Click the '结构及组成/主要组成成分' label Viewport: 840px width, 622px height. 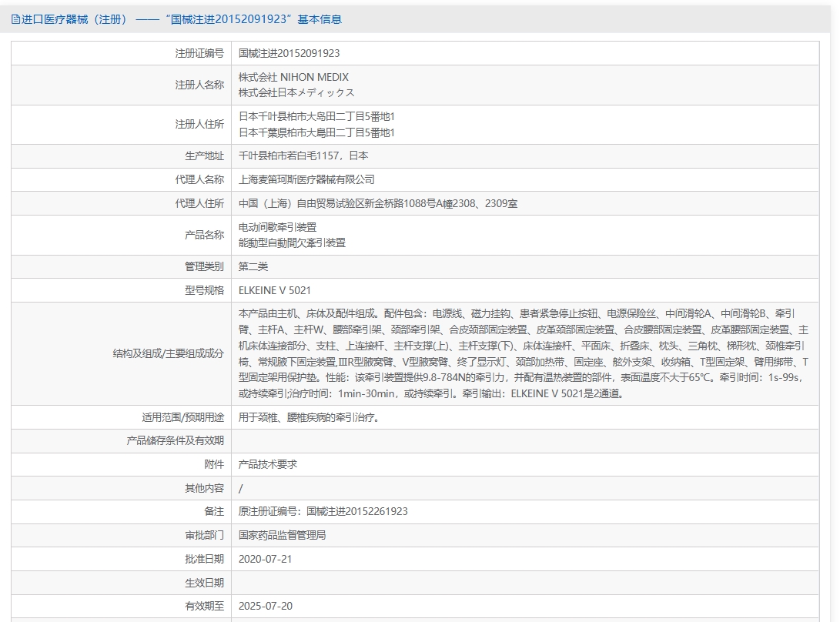click(168, 353)
